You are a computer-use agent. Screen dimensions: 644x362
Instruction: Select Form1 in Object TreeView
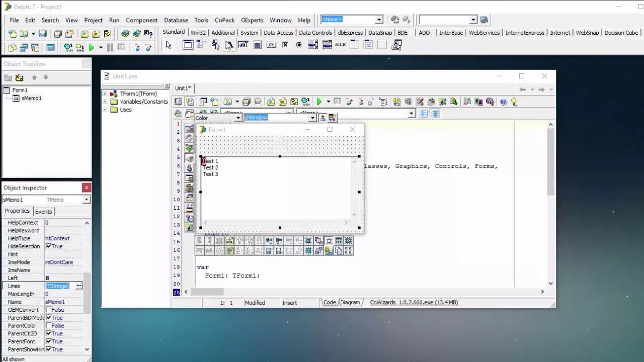point(20,90)
